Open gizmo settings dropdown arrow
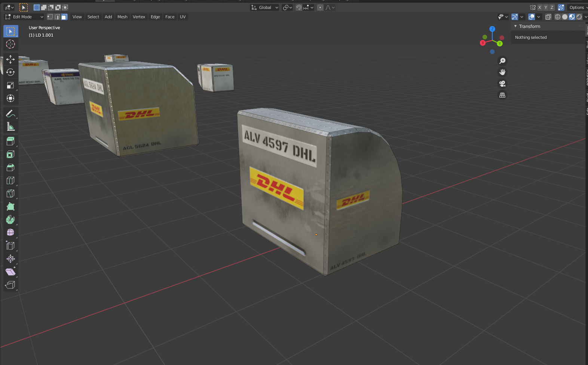The width and height of the screenshot is (588, 365). (522, 17)
